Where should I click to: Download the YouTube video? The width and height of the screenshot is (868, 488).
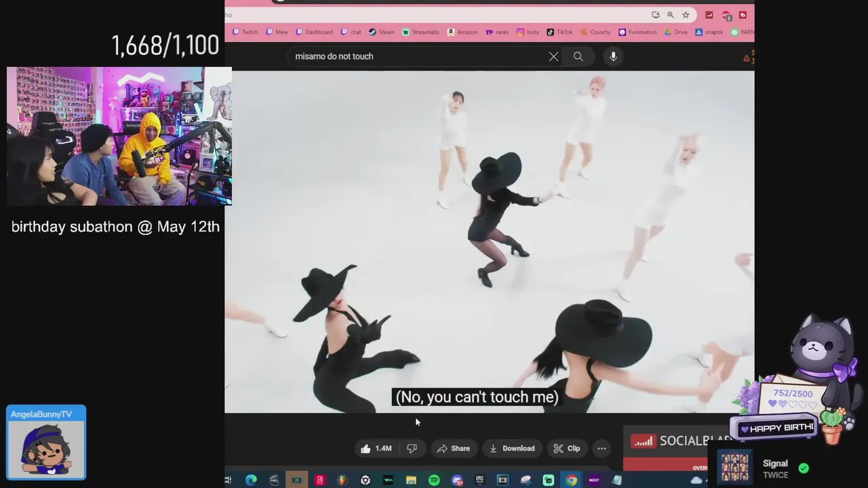pyautogui.click(x=512, y=448)
